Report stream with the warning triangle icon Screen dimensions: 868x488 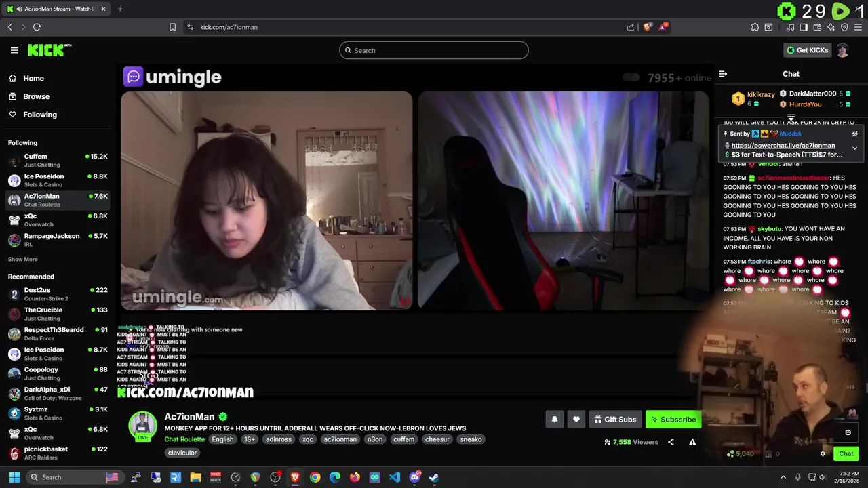pyautogui.click(x=692, y=442)
